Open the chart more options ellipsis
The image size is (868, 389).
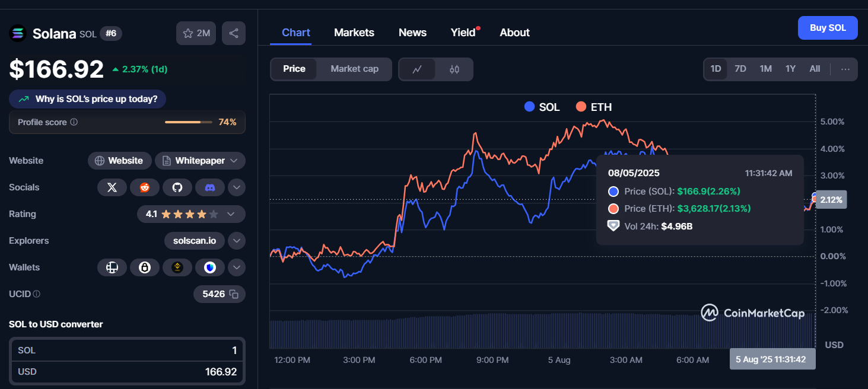[x=845, y=69]
